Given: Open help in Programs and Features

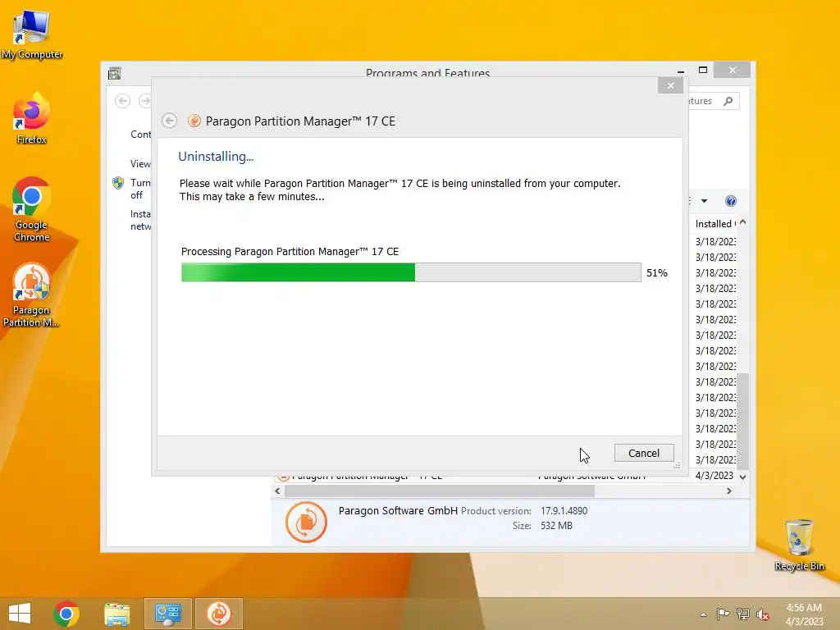Looking at the screenshot, I should [x=731, y=201].
